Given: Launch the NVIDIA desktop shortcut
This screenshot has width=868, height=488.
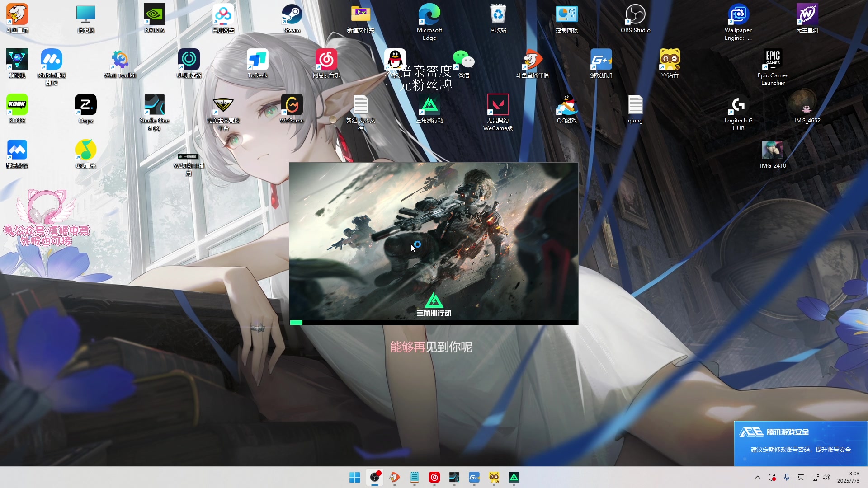Looking at the screenshot, I should pyautogui.click(x=155, y=18).
